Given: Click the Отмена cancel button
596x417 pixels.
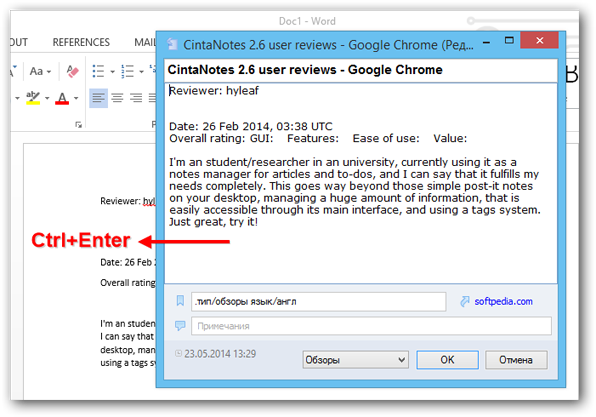Looking at the screenshot, I should 516,360.
